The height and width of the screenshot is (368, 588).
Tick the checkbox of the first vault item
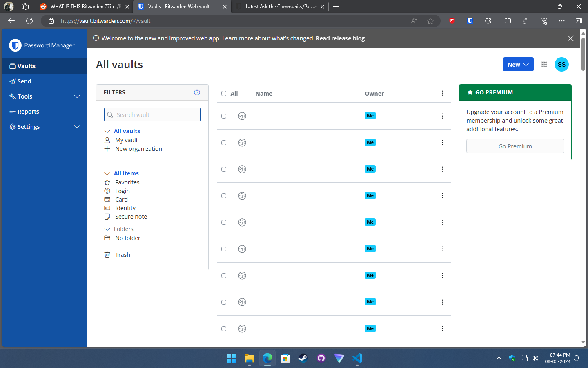pos(224,116)
